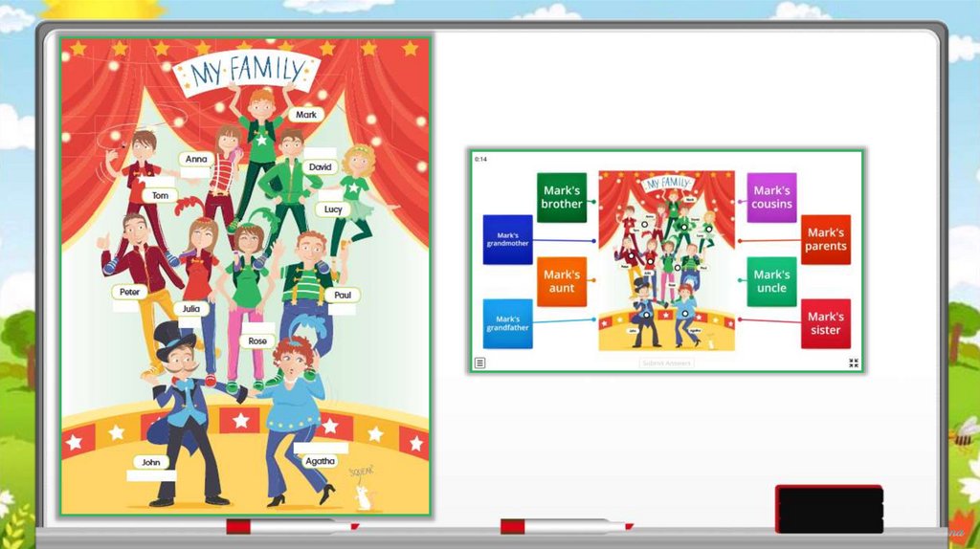Click the Anna name label on poster

point(195,159)
